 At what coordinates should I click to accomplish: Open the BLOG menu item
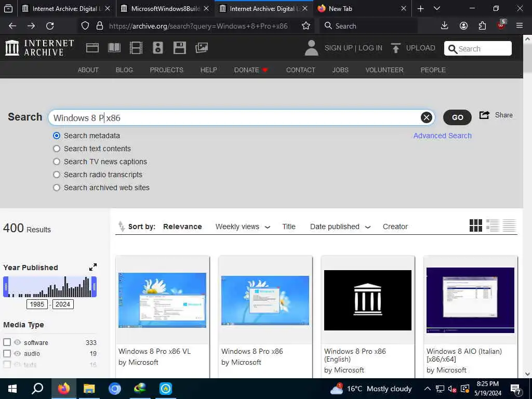pyautogui.click(x=124, y=70)
